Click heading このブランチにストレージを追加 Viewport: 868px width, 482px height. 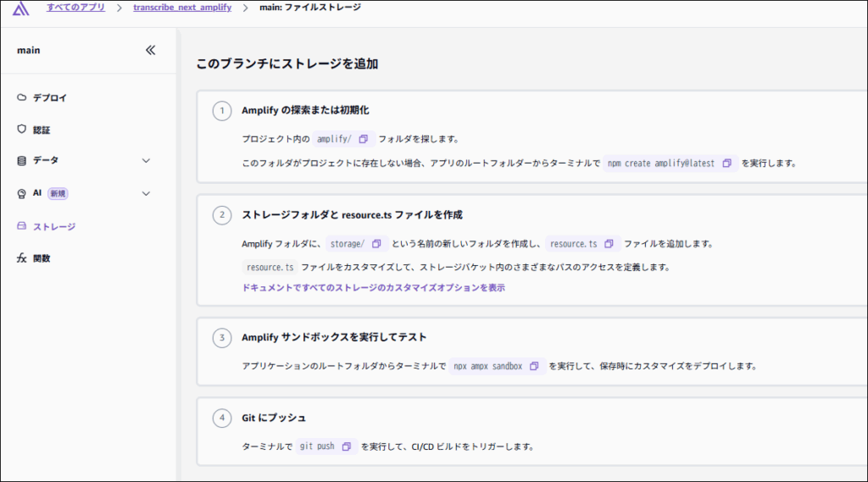pyautogui.click(x=287, y=64)
